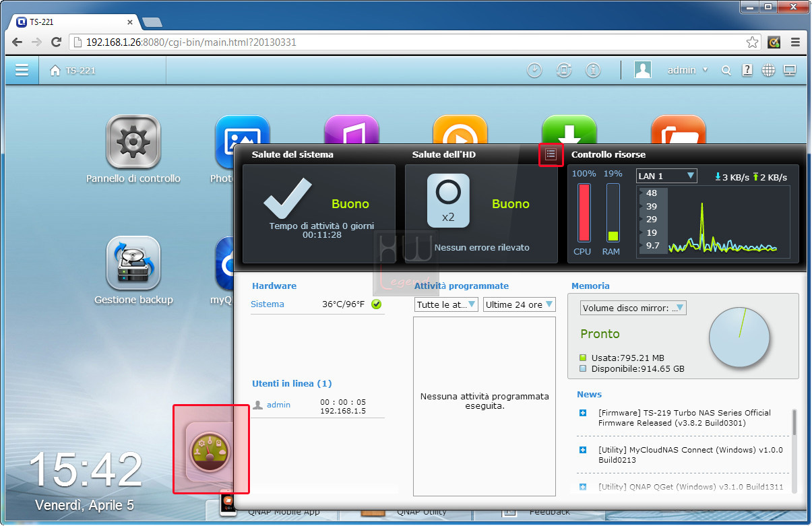
Task: Open a new browser tab
Action: [152, 22]
